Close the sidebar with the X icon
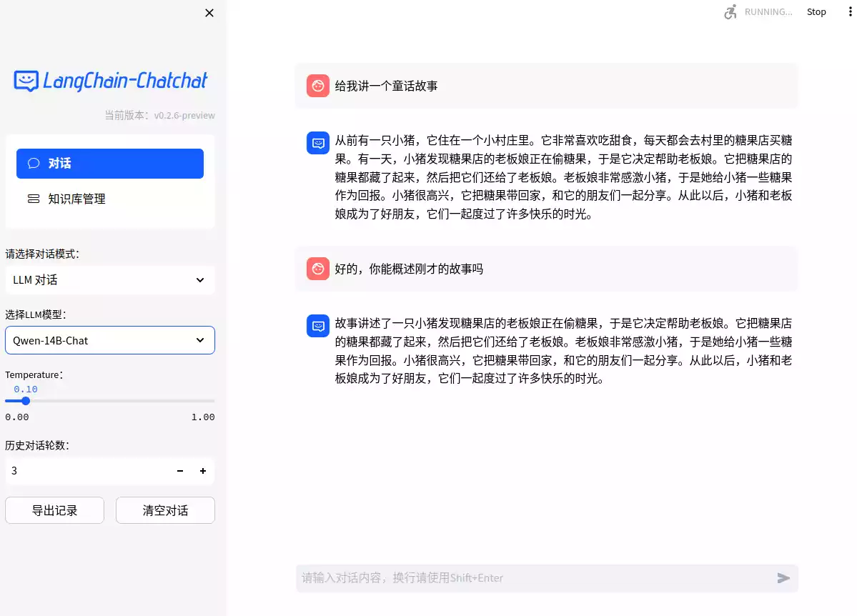The width and height of the screenshot is (857, 616). 209,13
